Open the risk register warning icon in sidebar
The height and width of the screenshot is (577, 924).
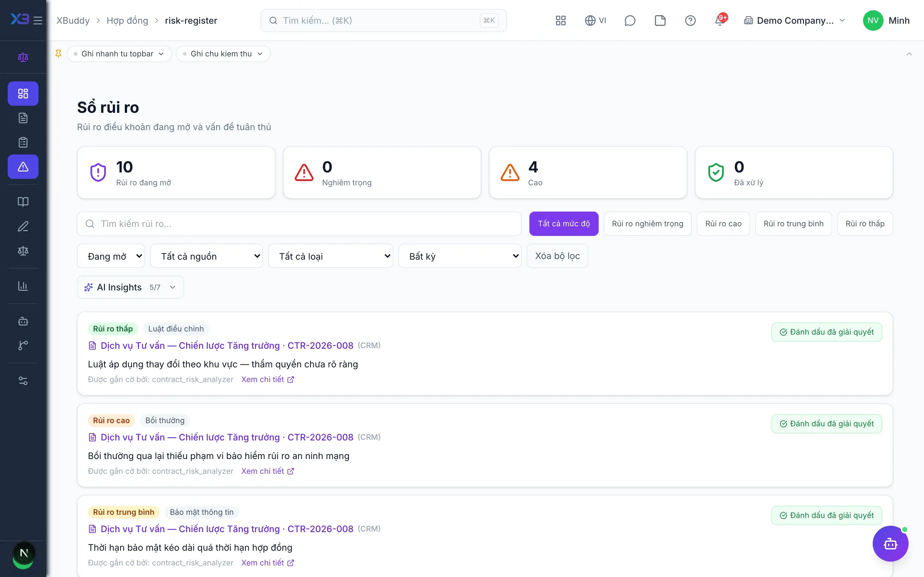coord(23,167)
